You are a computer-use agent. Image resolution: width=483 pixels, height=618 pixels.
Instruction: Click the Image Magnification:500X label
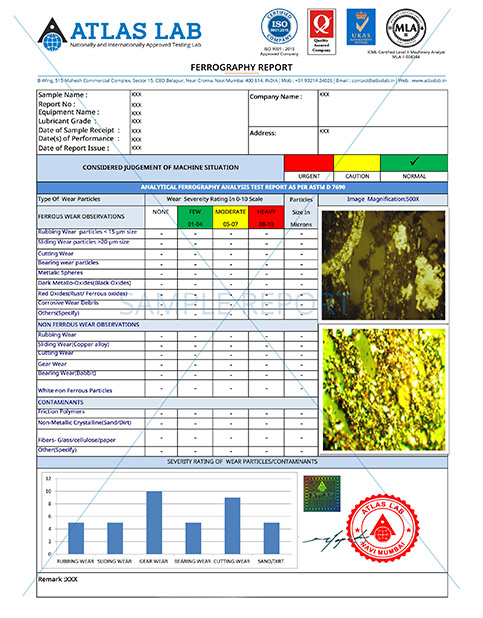(383, 199)
